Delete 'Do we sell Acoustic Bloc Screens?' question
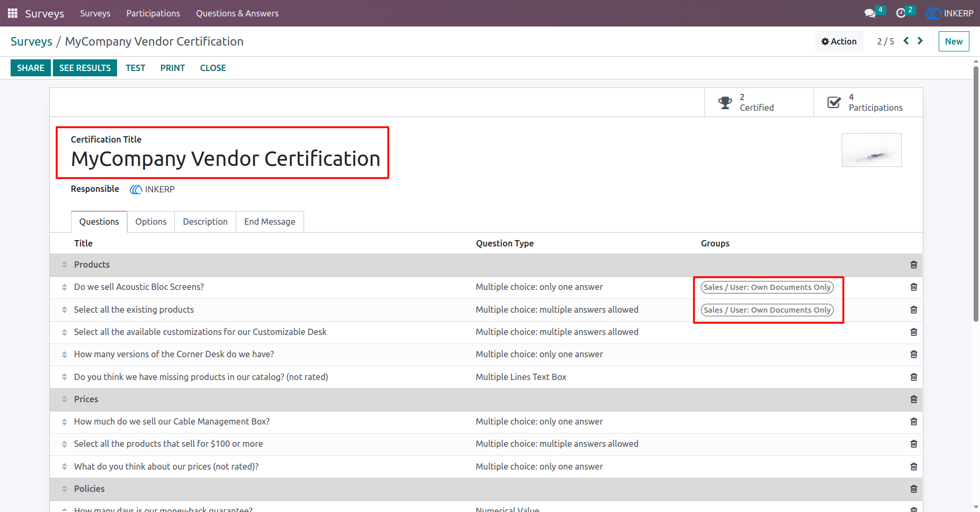 point(914,287)
